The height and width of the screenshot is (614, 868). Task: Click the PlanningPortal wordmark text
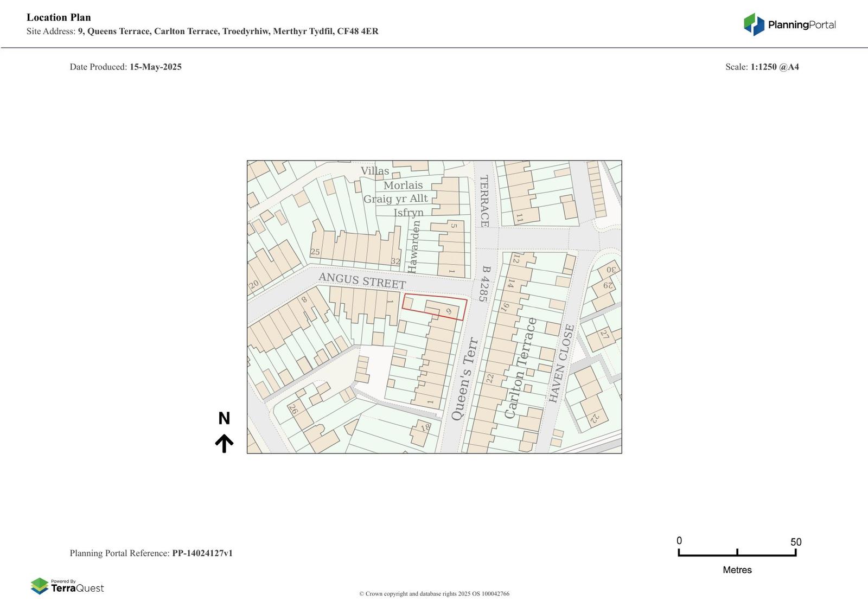tap(801, 25)
